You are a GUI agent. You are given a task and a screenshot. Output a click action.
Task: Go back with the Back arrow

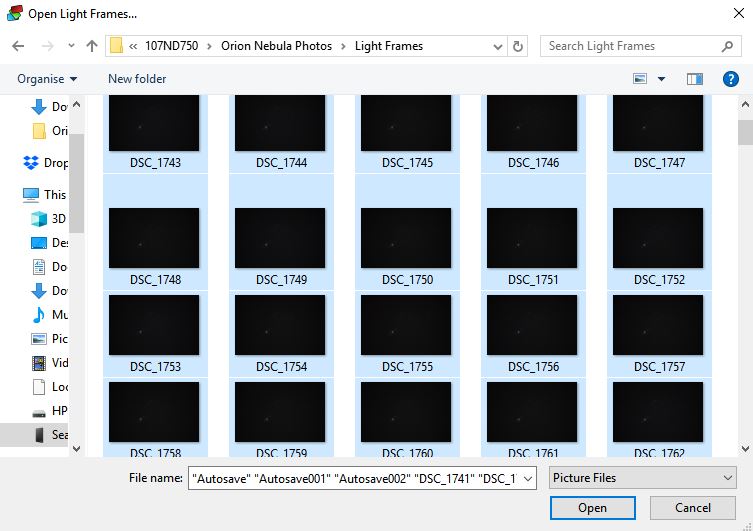tap(18, 46)
